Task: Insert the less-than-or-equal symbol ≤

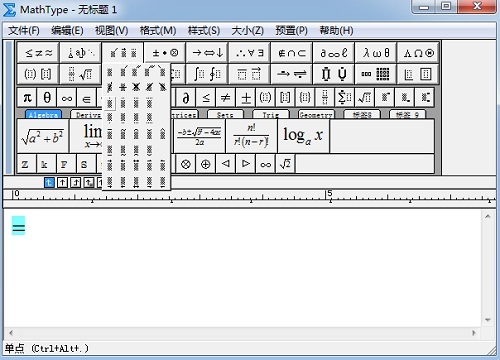Action: pos(206,98)
